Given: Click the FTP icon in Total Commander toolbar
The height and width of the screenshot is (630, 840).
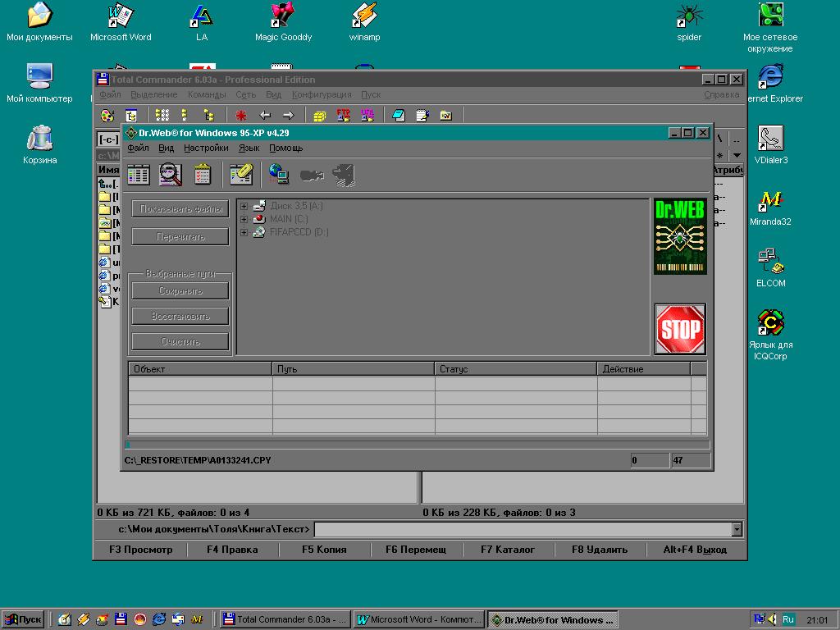Looking at the screenshot, I should point(344,116).
